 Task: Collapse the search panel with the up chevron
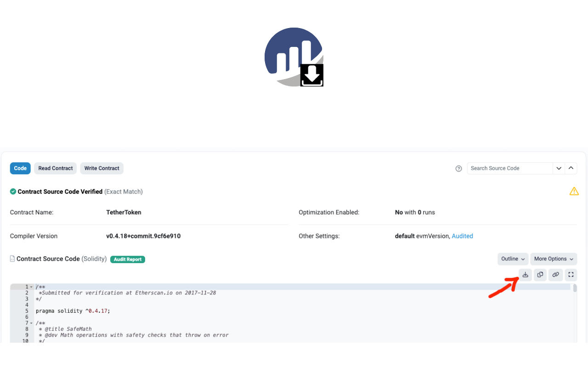point(571,168)
